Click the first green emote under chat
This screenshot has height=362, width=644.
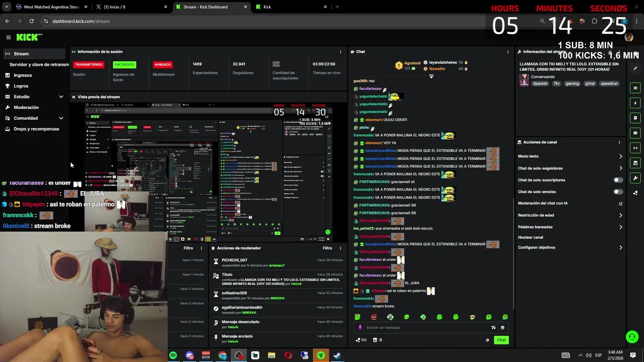coord(358,317)
